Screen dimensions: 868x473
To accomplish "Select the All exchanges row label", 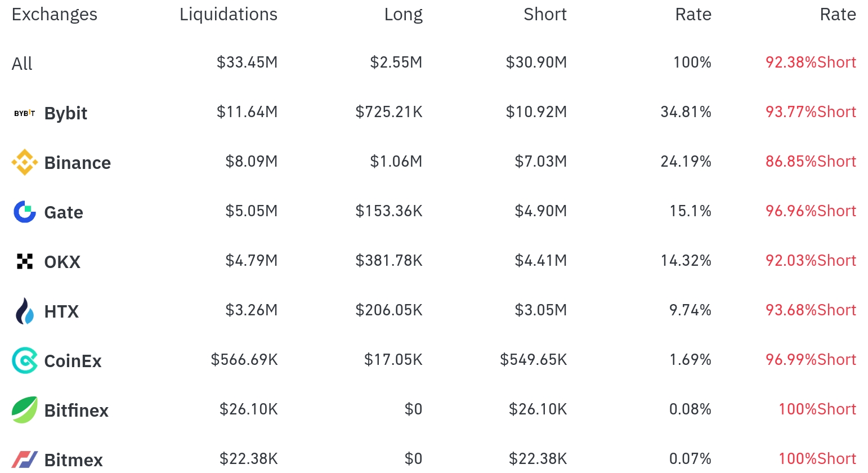I will coord(22,64).
